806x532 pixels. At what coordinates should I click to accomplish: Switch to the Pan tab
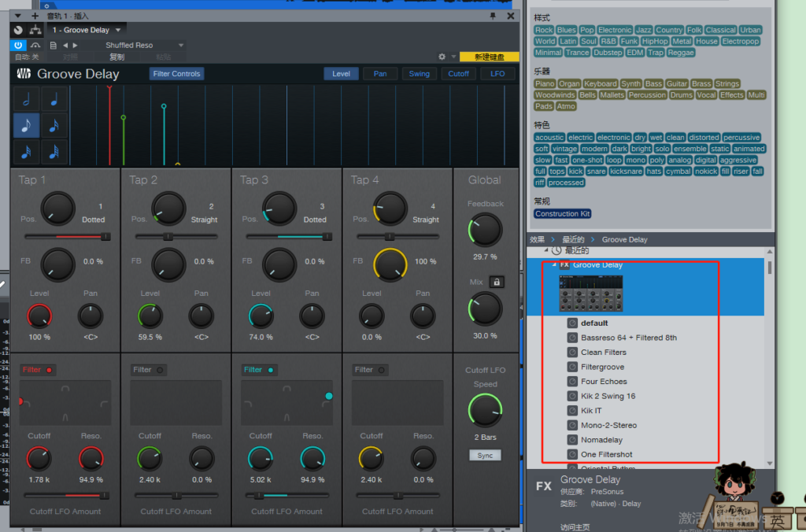pos(380,73)
